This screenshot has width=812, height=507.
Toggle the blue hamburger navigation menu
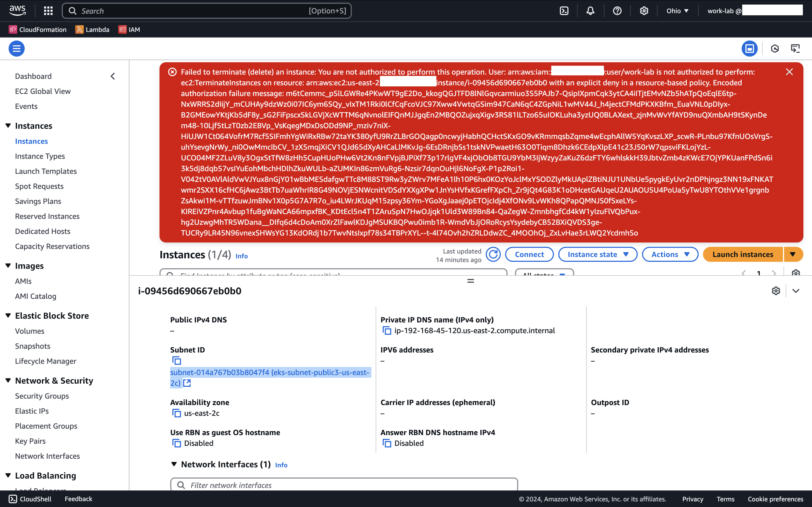(16, 49)
